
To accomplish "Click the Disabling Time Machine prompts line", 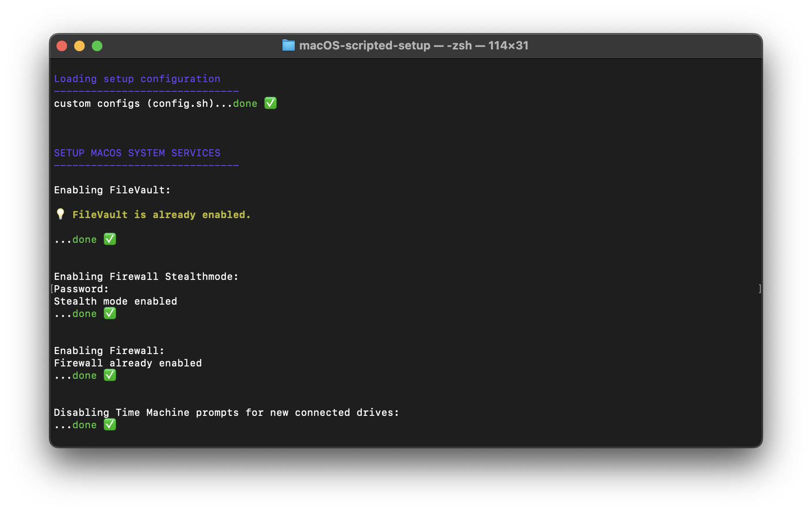I will (x=226, y=413).
